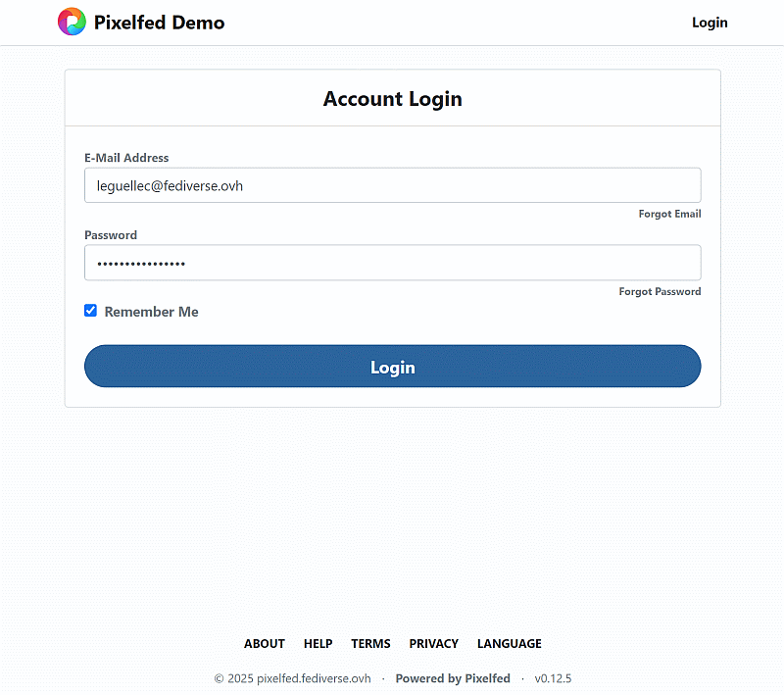Focus the E-Mail Address input field
Image resolution: width=784 pixels, height=695 pixels.
[392, 185]
